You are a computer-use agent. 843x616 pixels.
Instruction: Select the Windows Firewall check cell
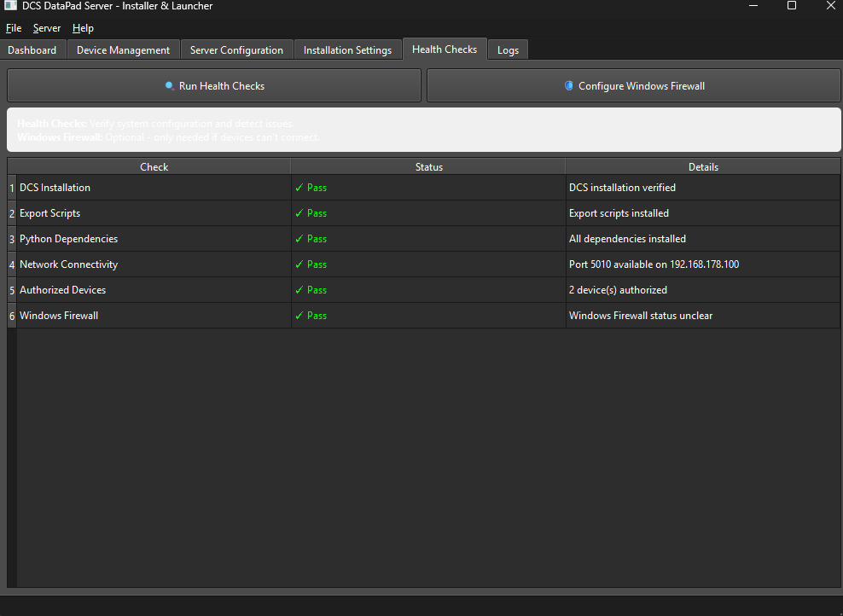[x=154, y=316]
